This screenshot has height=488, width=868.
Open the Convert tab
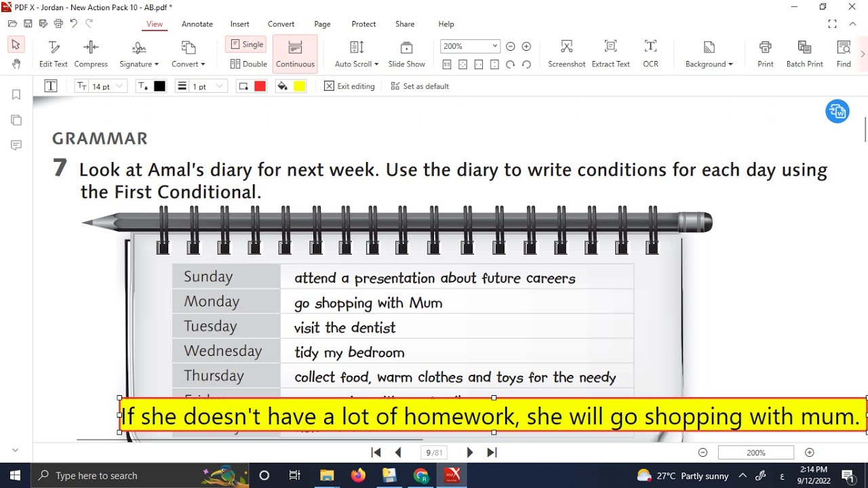pyautogui.click(x=281, y=24)
